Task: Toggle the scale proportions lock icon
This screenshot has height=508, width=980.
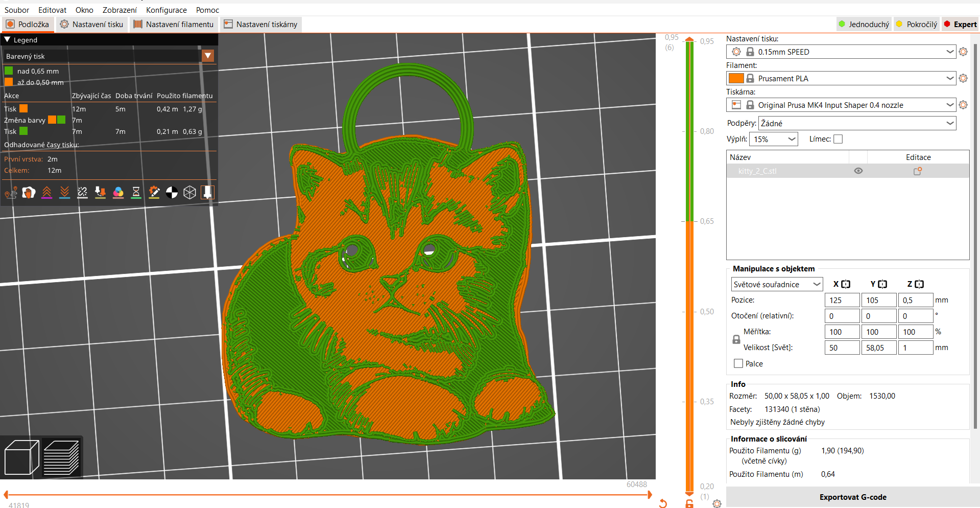Action: coord(736,339)
